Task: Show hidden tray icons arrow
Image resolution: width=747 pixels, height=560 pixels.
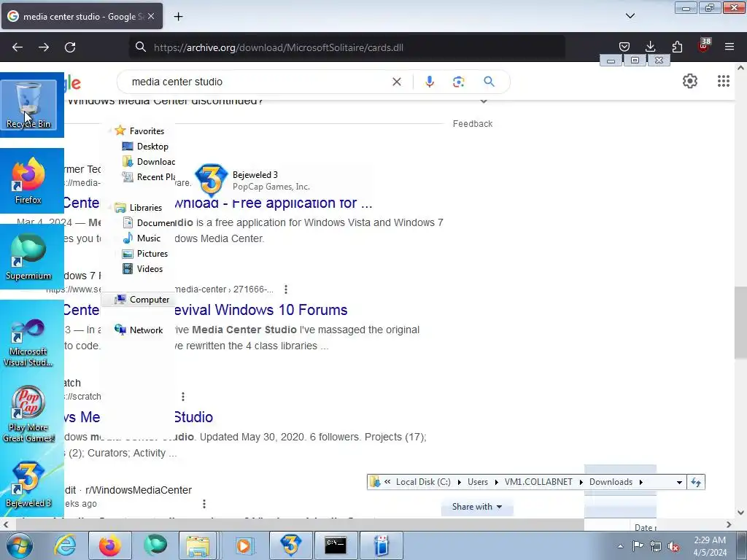Action: coord(620,546)
